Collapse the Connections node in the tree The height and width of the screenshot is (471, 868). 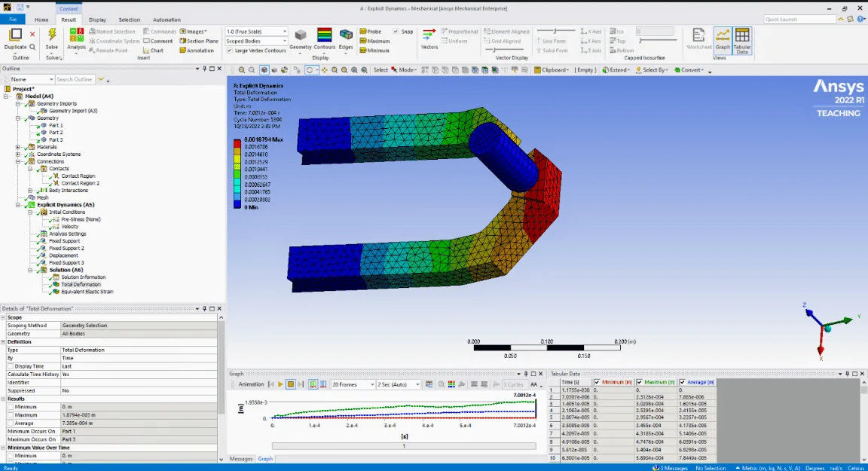coord(18,161)
